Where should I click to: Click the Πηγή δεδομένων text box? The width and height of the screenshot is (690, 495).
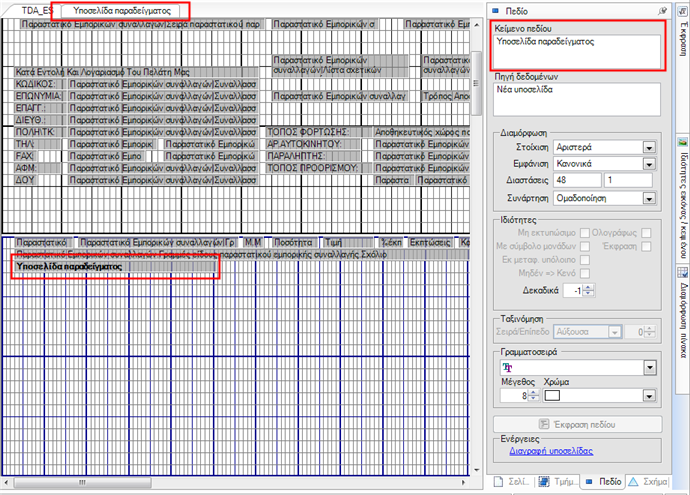576,99
